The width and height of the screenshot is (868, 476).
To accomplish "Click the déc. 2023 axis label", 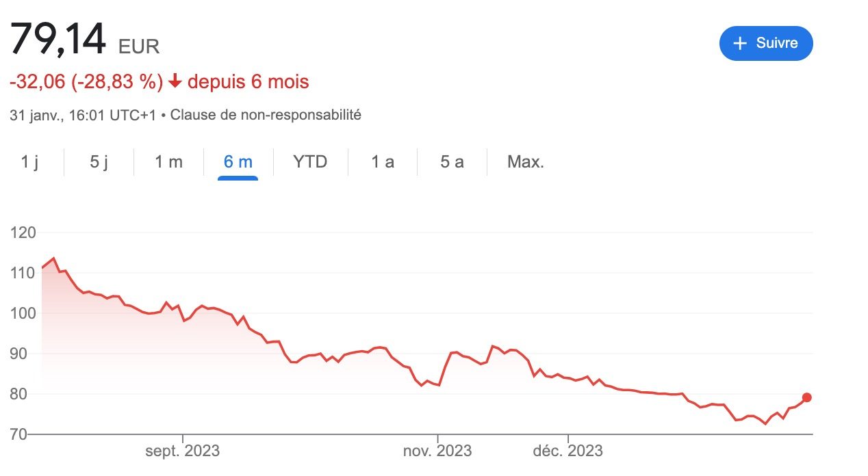I will click(568, 451).
